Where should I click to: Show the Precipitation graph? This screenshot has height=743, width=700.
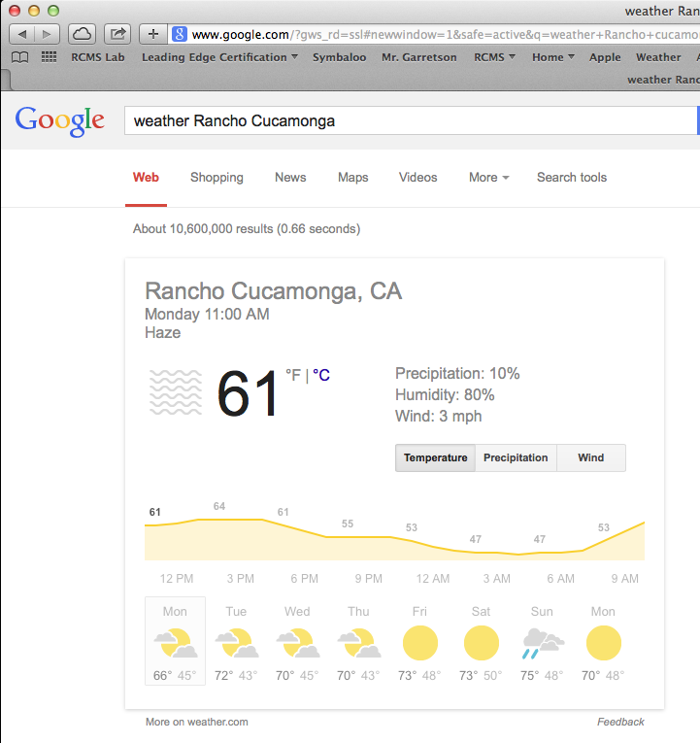click(516, 457)
